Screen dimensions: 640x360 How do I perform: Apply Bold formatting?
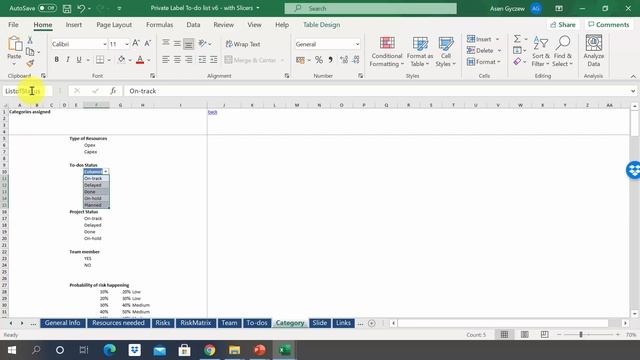[x=56, y=60]
